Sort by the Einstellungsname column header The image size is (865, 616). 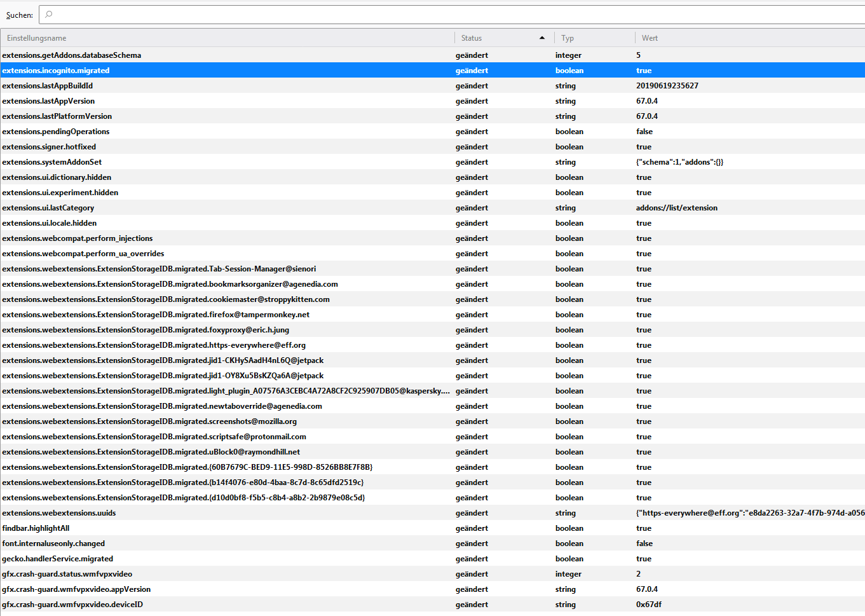point(37,38)
